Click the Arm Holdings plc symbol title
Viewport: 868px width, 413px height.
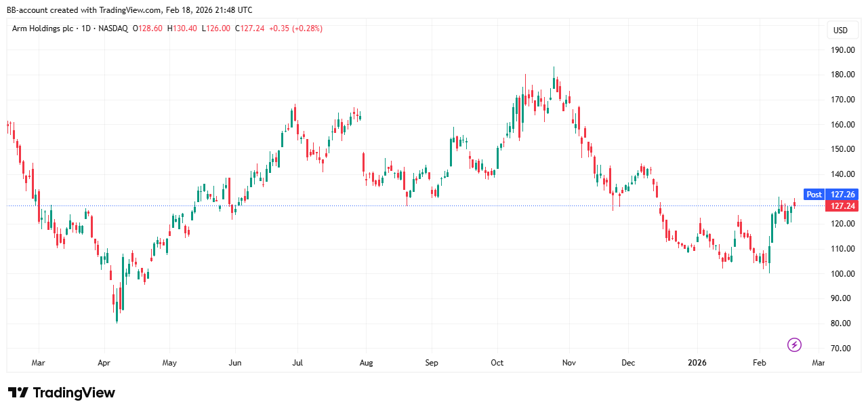[43, 28]
